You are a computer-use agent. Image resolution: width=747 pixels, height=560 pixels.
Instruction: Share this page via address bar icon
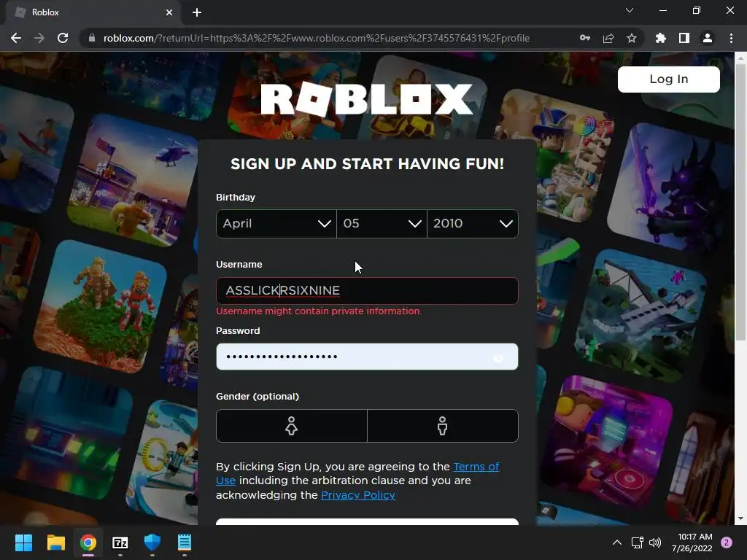point(608,38)
